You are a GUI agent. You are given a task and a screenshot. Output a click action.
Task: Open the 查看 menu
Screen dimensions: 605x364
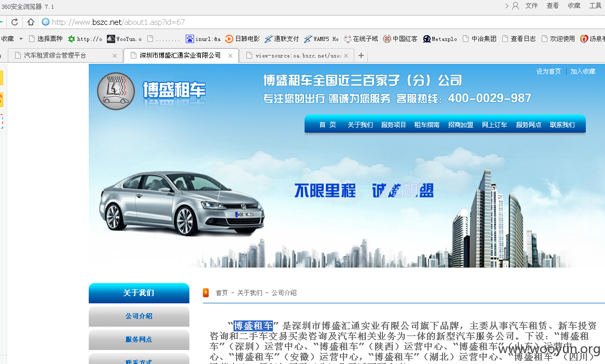tap(553, 6)
